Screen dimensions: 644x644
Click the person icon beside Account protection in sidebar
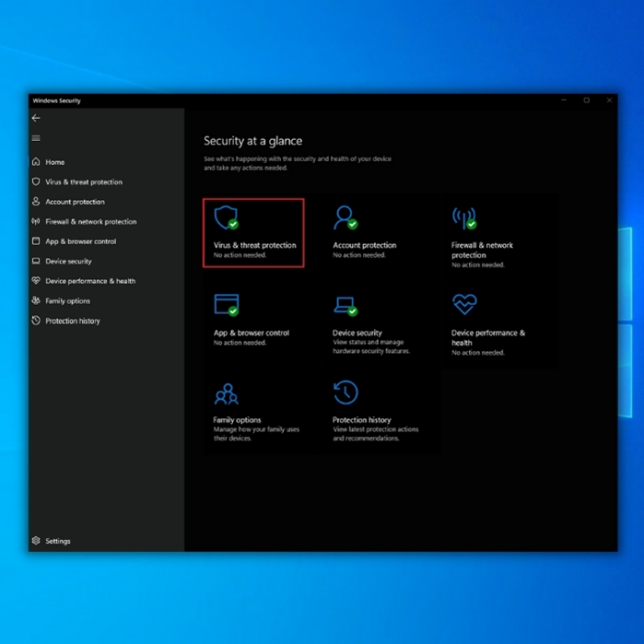click(36, 201)
